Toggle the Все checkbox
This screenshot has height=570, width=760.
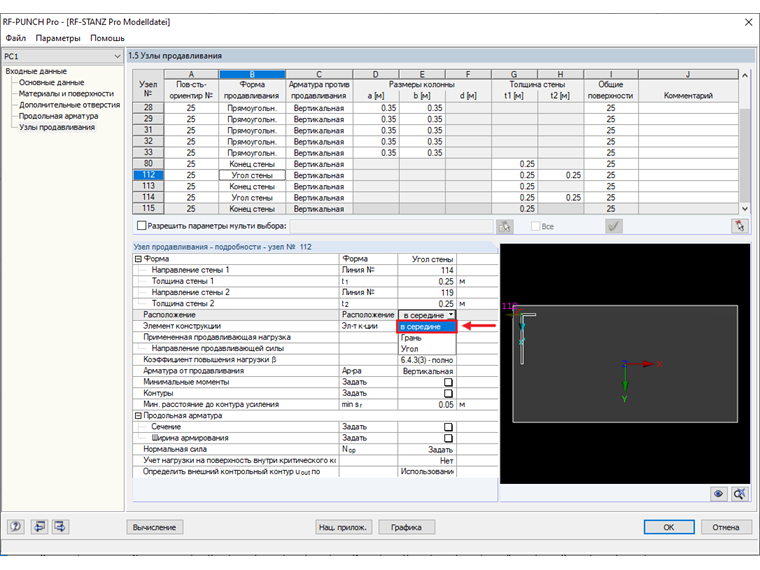point(536,226)
